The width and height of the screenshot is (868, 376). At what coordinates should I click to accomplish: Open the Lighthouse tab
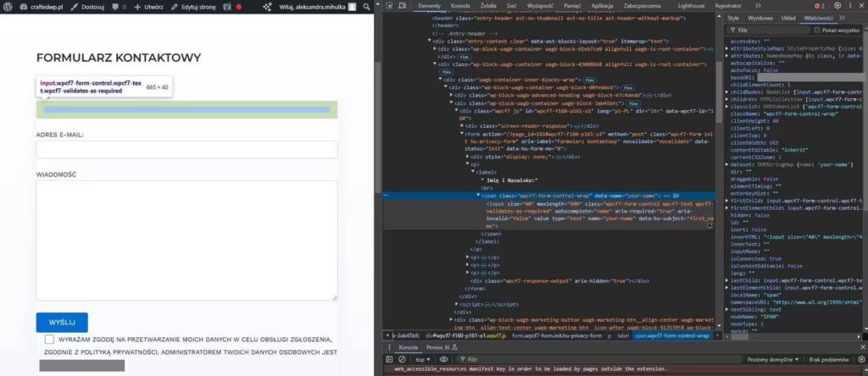pos(692,6)
